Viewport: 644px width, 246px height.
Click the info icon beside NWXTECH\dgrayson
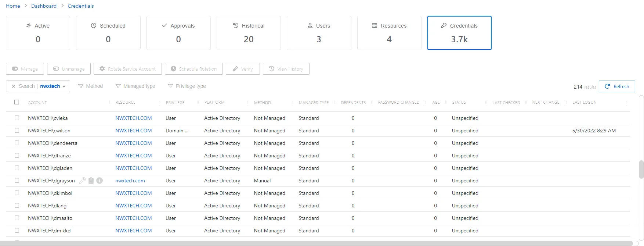pyautogui.click(x=100, y=181)
